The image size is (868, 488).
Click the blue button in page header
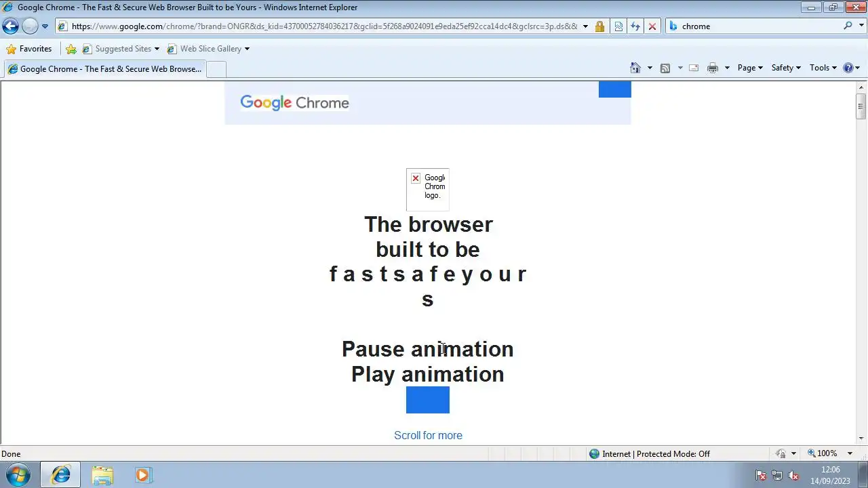tap(615, 89)
